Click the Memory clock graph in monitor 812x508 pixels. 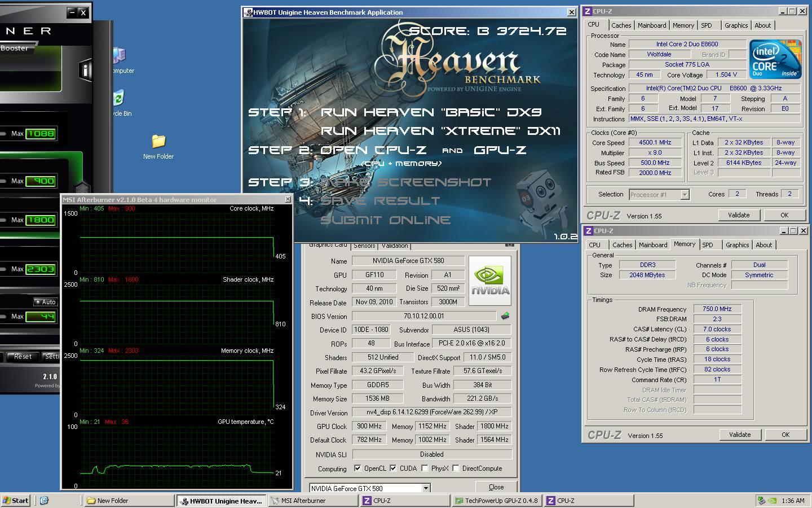[x=177, y=385]
